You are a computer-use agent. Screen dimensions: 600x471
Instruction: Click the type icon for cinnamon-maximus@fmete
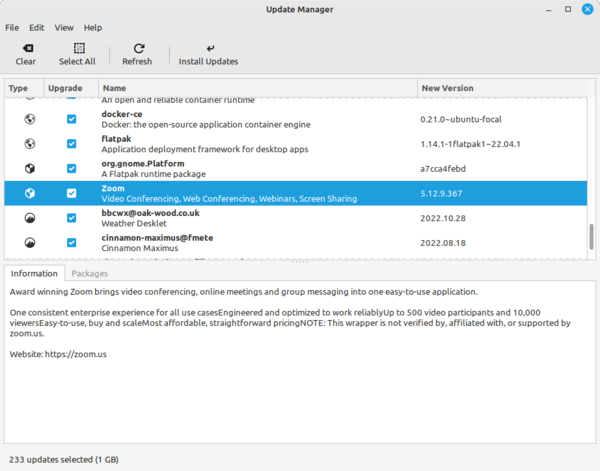tap(30, 242)
